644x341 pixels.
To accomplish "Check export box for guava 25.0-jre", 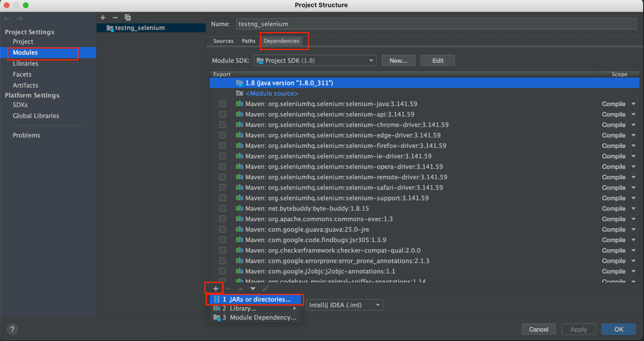I will tap(222, 229).
